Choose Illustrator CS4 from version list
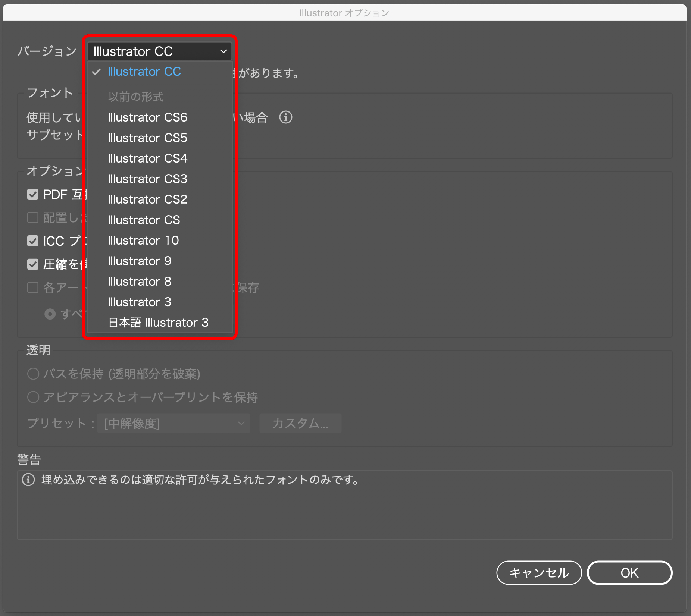Screen dimensions: 691x616 (x=160, y=158)
